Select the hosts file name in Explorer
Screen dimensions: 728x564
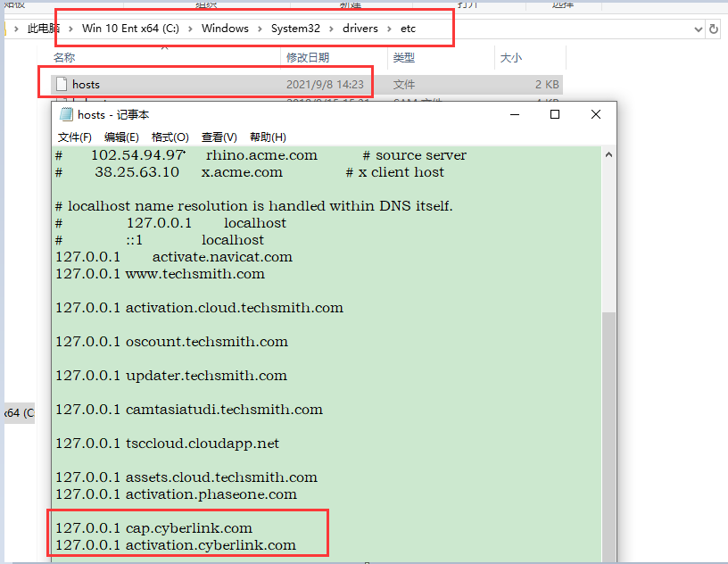[x=86, y=84]
